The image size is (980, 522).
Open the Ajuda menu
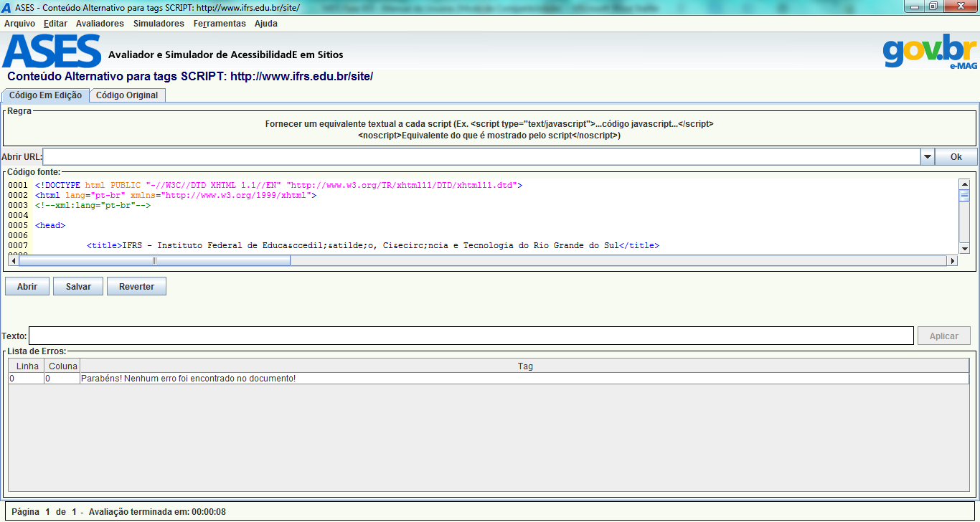(x=266, y=24)
